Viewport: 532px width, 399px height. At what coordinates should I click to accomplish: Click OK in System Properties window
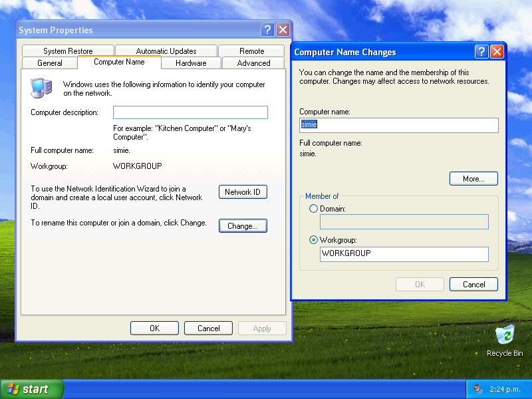[x=154, y=329]
